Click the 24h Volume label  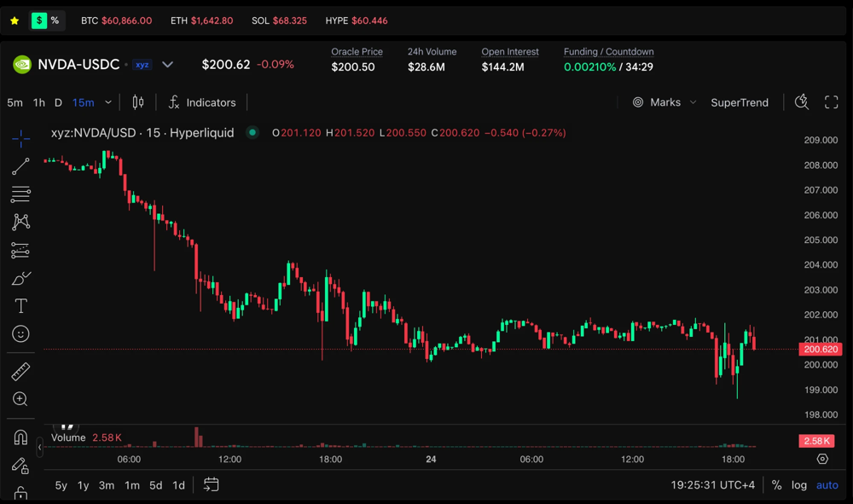[x=432, y=52]
